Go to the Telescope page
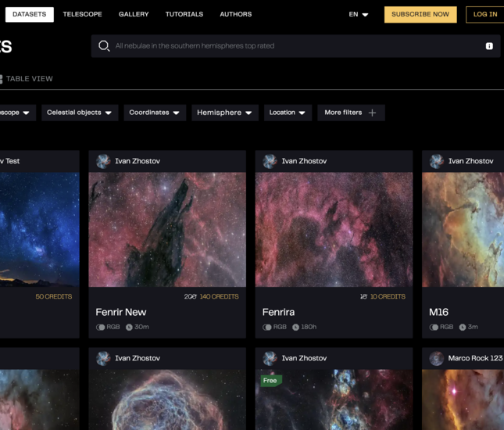 tap(82, 15)
